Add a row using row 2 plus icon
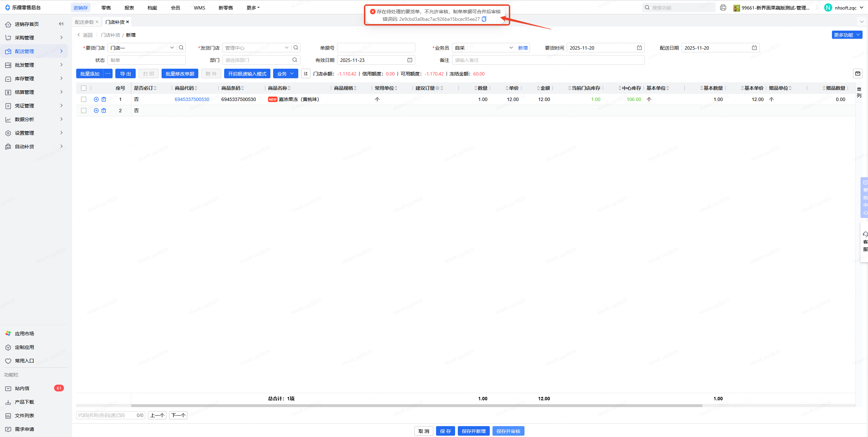The height and width of the screenshot is (437, 868). (x=96, y=111)
